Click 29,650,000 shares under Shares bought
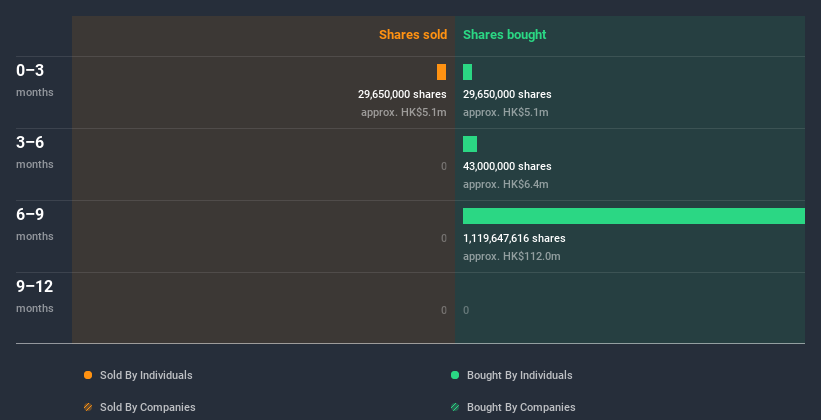Screen dimensions: 821x420 tap(507, 94)
